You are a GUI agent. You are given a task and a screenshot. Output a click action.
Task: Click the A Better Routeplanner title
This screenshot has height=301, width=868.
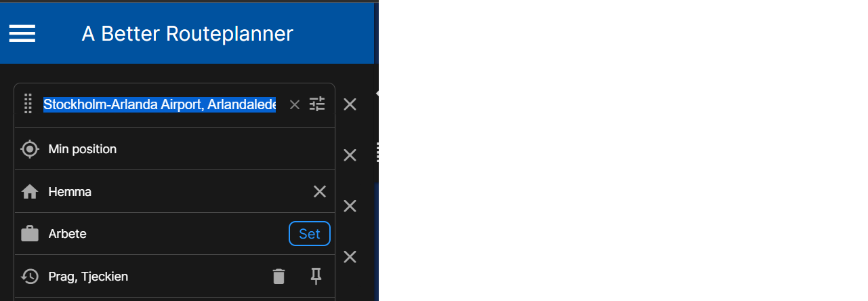click(x=187, y=33)
